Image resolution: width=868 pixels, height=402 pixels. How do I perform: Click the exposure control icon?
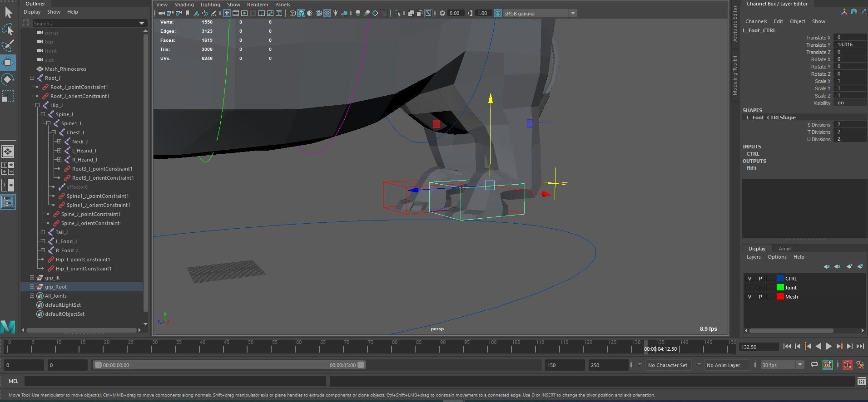point(442,13)
